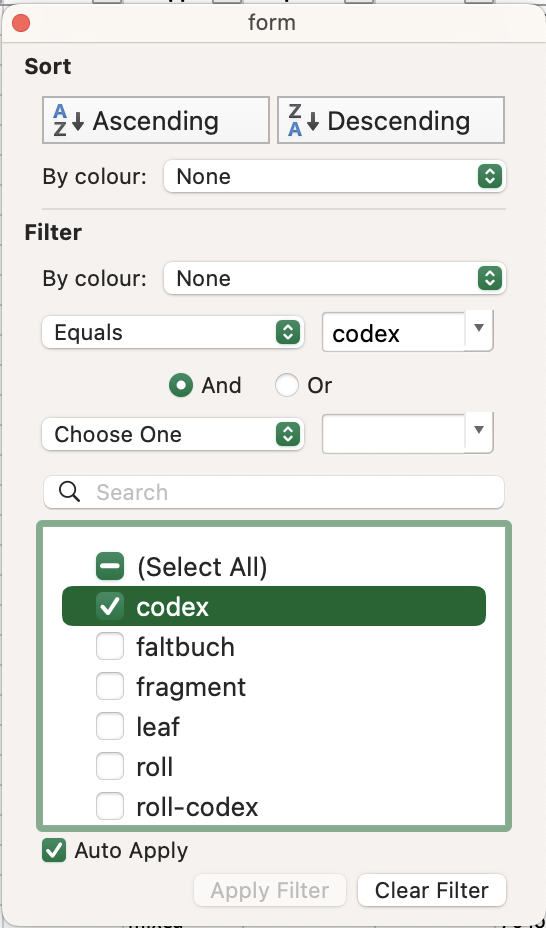Click the magnifying glass search icon
546x928 pixels.
click(70, 492)
